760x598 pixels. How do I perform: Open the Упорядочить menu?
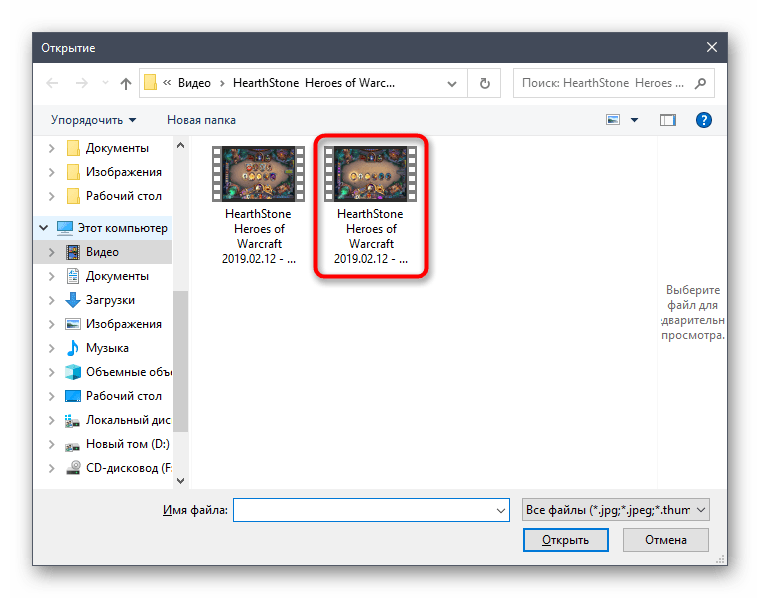click(x=94, y=120)
